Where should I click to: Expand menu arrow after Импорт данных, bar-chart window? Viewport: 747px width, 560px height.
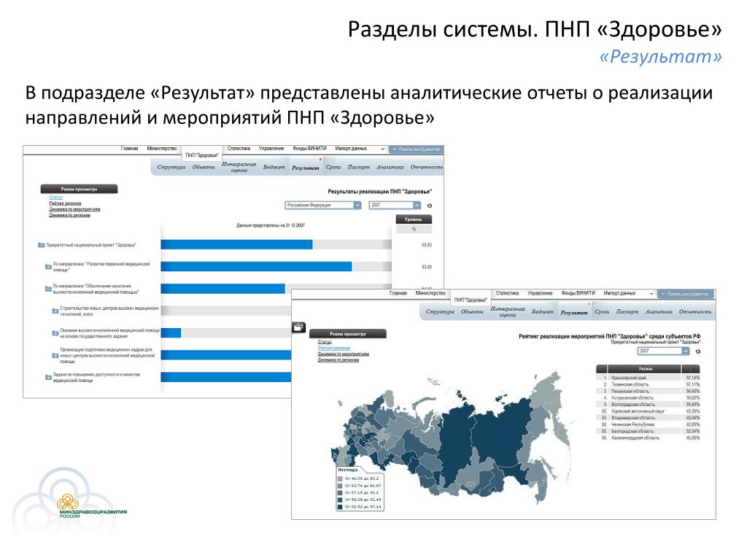pyautogui.click(x=382, y=149)
